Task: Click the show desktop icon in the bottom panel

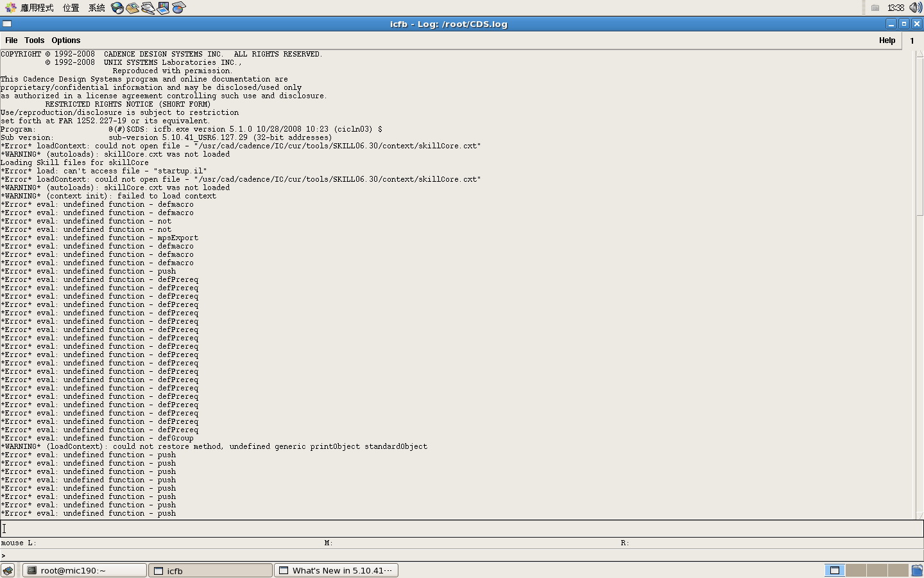Action: coord(8,570)
